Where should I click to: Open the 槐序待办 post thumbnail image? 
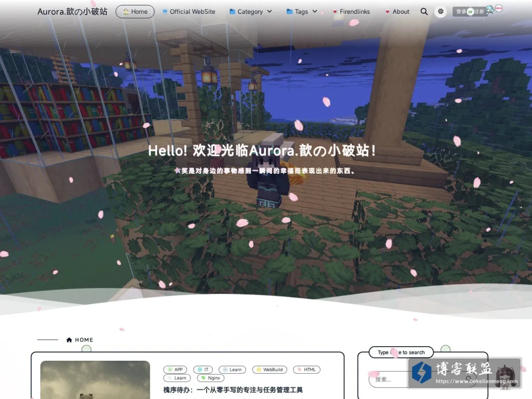(95, 380)
